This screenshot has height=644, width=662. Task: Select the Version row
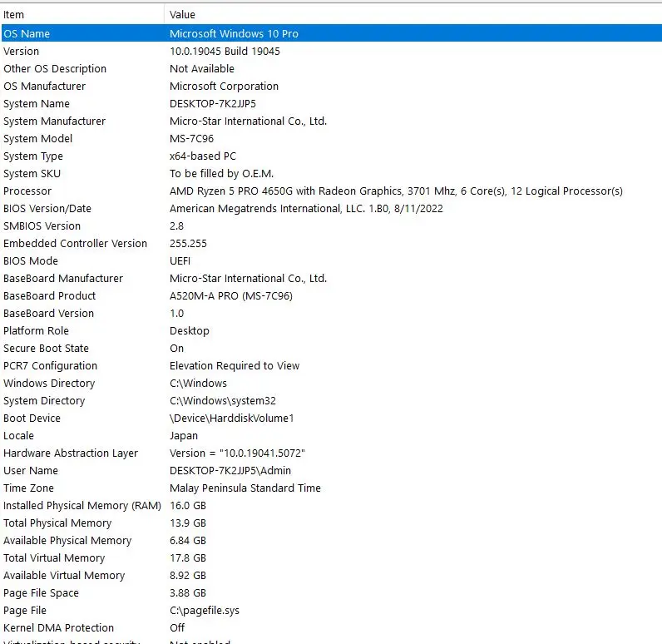(331, 51)
